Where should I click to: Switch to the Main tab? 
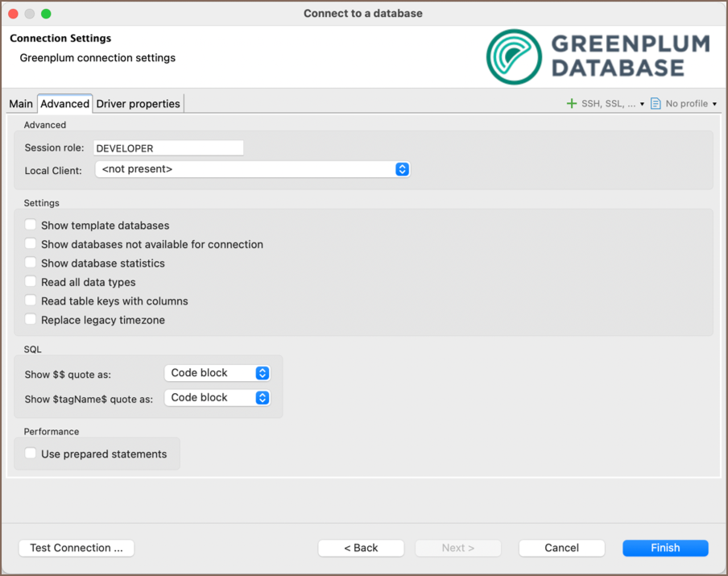[21, 104]
